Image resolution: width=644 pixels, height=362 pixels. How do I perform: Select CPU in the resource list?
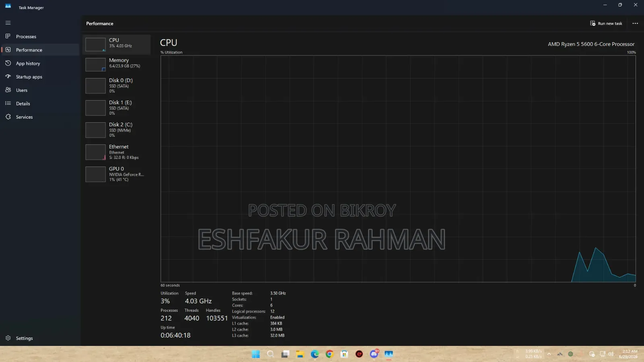(117, 44)
